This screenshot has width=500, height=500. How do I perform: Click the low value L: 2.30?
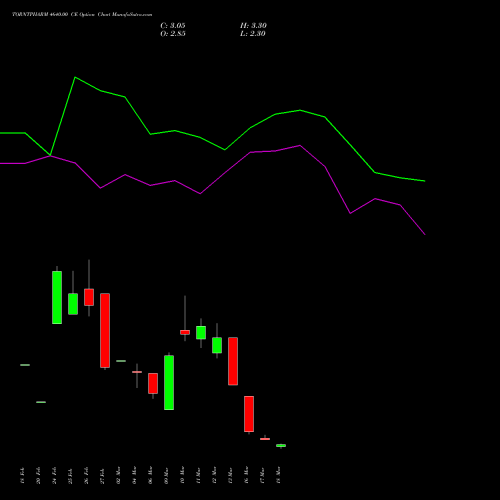[x=253, y=34]
